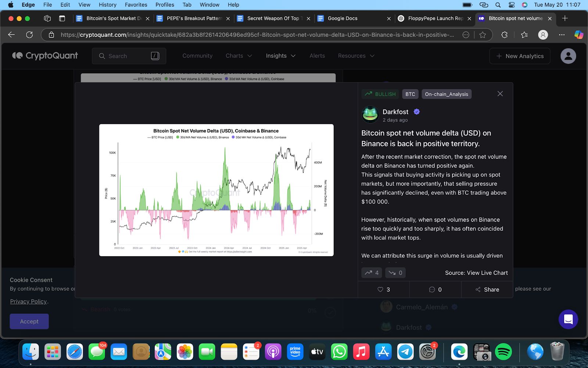
Task: Open comments via speech bubble icon
Action: coord(435,290)
